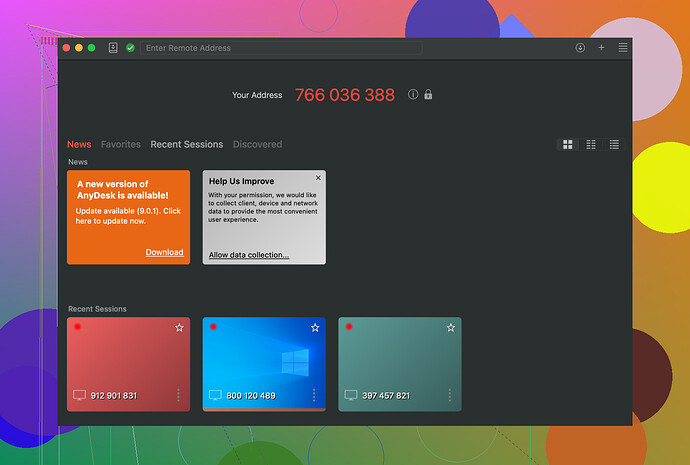The width and height of the screenshot is (690, 465).
Task: Click monitor icon of 912 901 831
Action: [79, 395]
